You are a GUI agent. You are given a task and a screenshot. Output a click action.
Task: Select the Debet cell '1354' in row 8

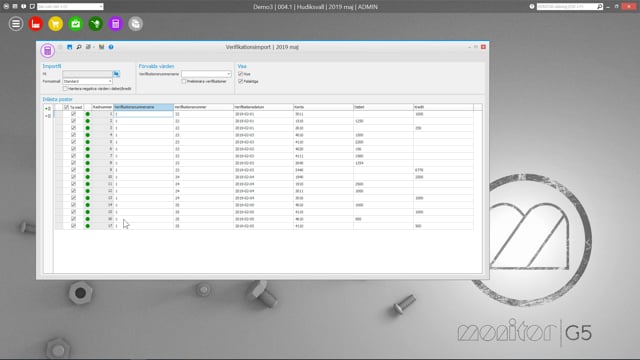tap(383, 163)
